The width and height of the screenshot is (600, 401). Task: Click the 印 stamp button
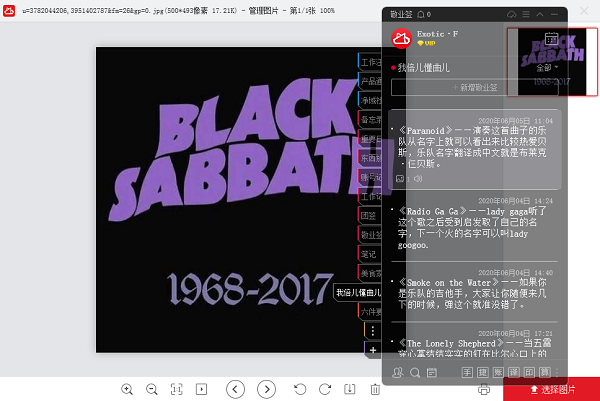[529, 372]
